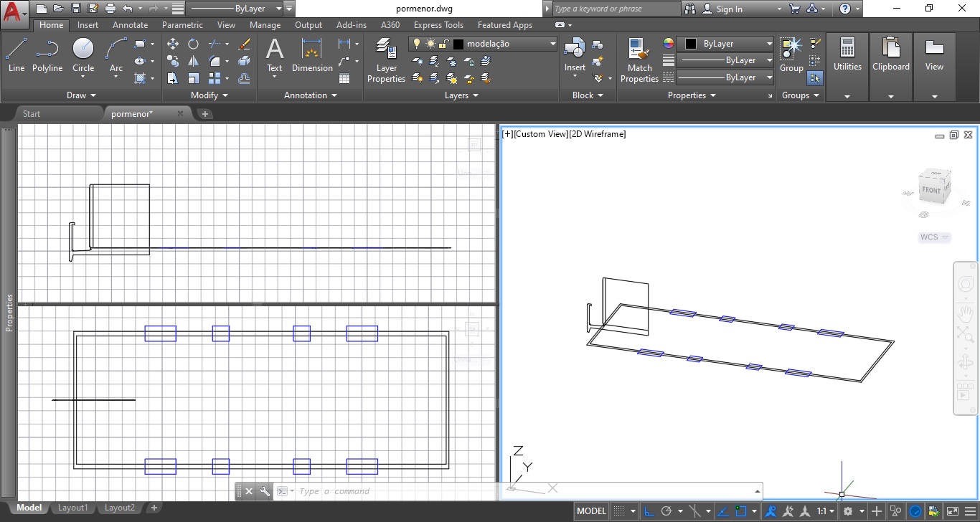Click the Erase tool icon

[x=244, y=44]
